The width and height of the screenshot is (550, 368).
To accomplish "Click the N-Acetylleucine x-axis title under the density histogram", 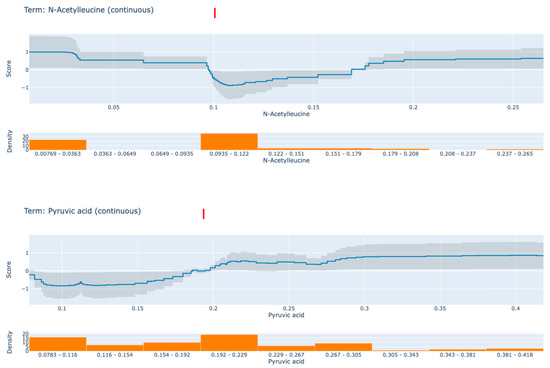I will pyautogui.click(x=286, y=160).
